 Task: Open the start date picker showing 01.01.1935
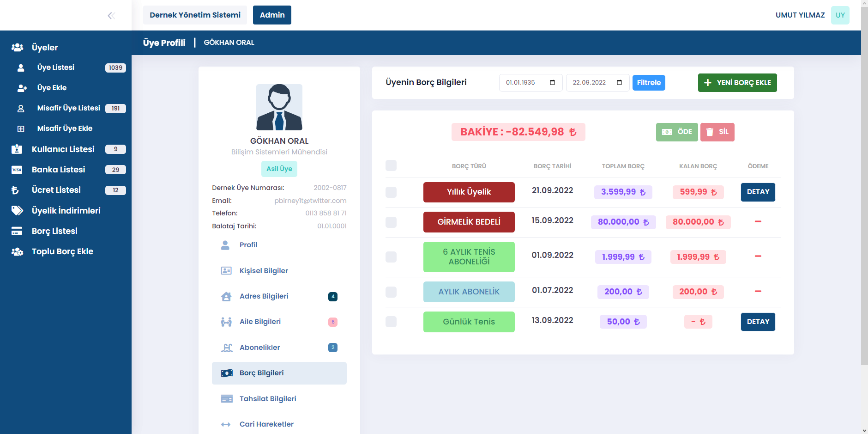(x=552, y=83)
